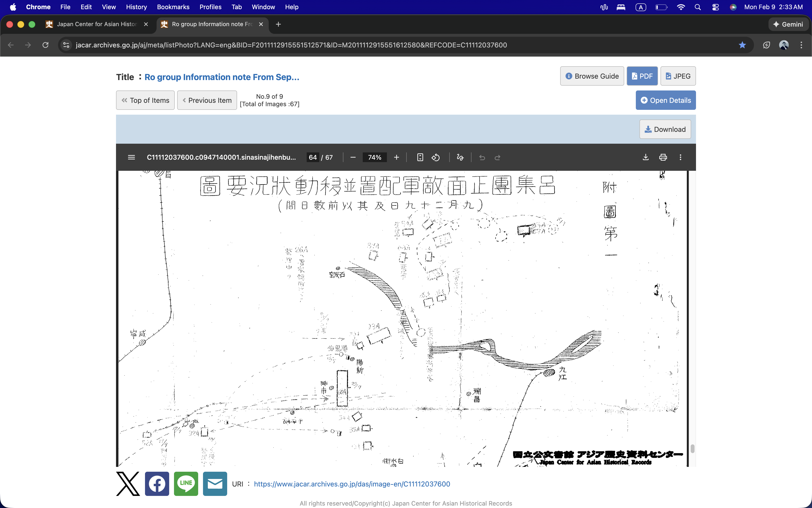Open the JACAR image URI link
The width and height of the screenshot is (812, 508).
[352, 484]
